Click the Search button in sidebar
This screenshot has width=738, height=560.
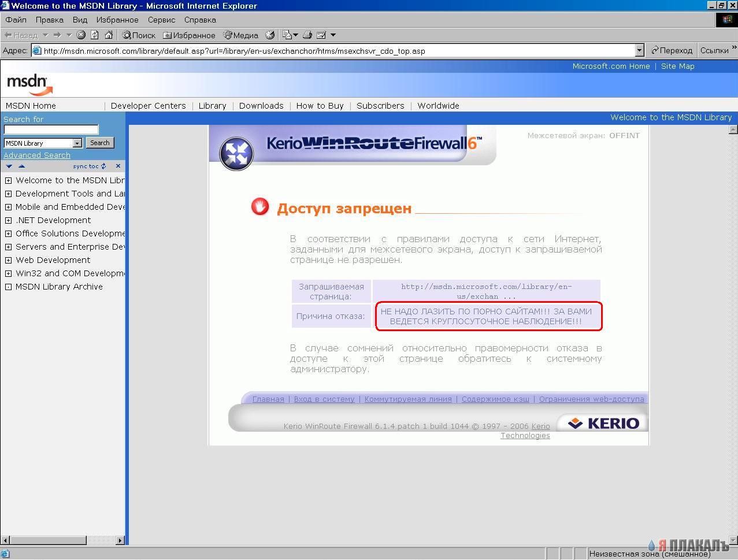(99, 143)
